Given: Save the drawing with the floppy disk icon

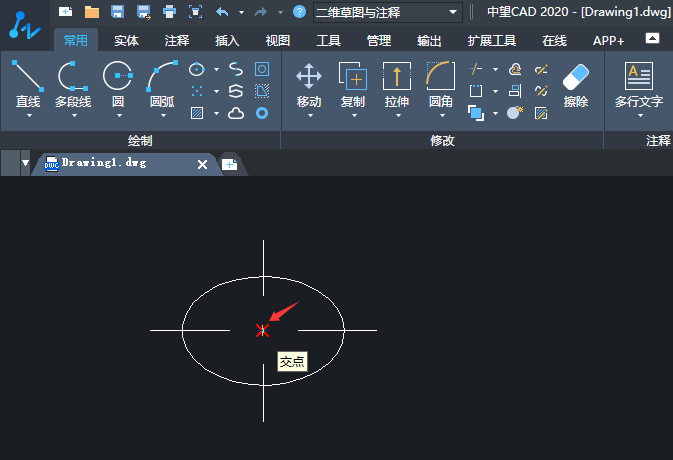Looking at the screenshot, I should pyautogui.click(x=117, y=12).
